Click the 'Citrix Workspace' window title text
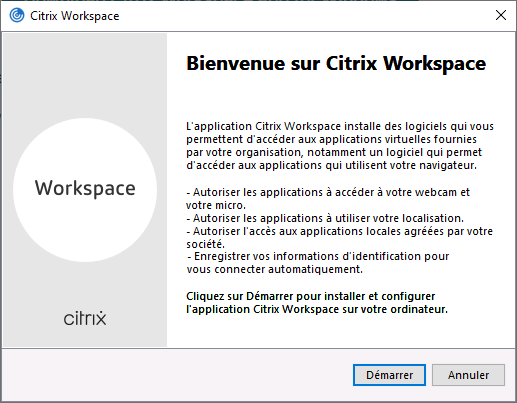Image resolution: width=517 pixels, height=403 pixels. tap(75, 16)
